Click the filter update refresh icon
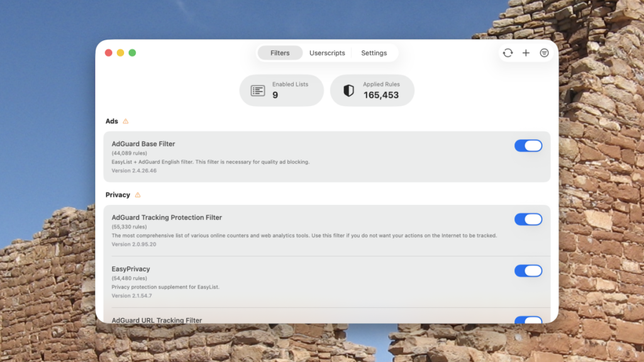644x362 pixels. pos(508,53)
